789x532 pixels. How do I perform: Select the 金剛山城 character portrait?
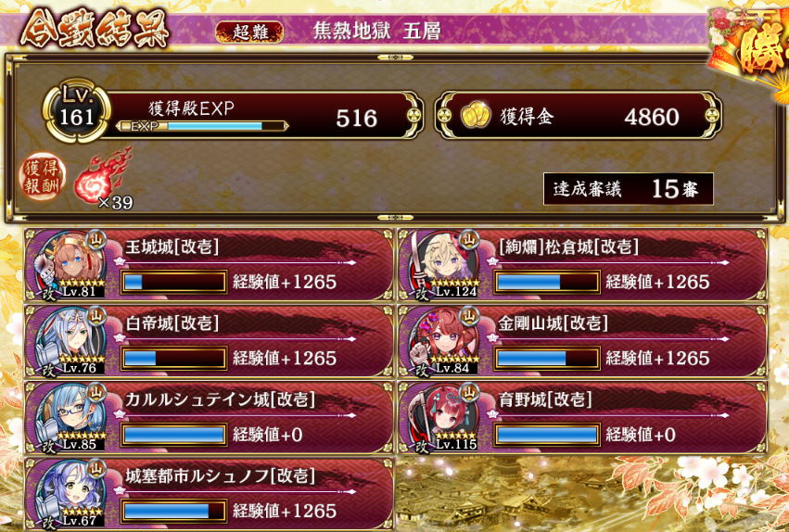[x=442, y=341]
